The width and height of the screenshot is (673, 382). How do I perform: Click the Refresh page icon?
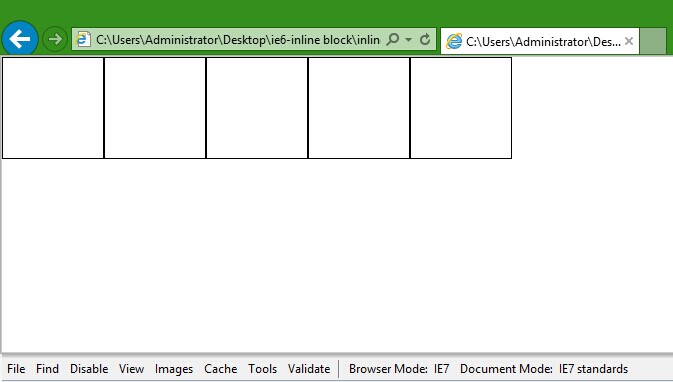point(425,39)
